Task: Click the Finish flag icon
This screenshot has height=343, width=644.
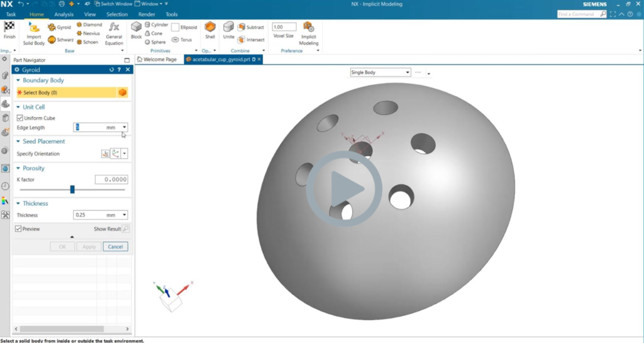Action: (x=9, y=26)
